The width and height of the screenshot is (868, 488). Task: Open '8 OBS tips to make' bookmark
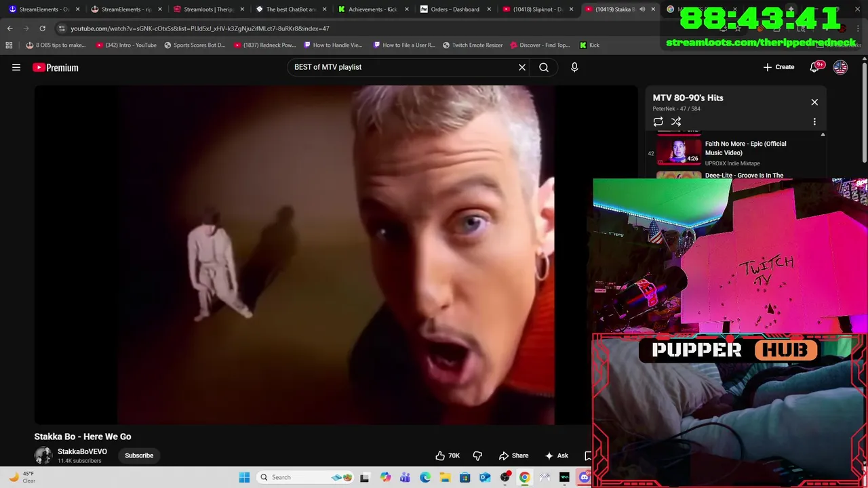[x=56, y=45]
